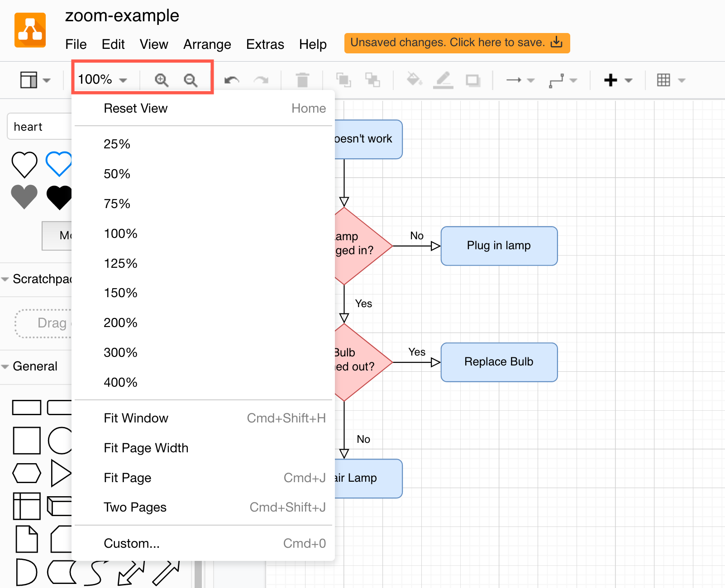725x588 pixels.
Task: Open the draw.io logo icon
Action: 30,30
